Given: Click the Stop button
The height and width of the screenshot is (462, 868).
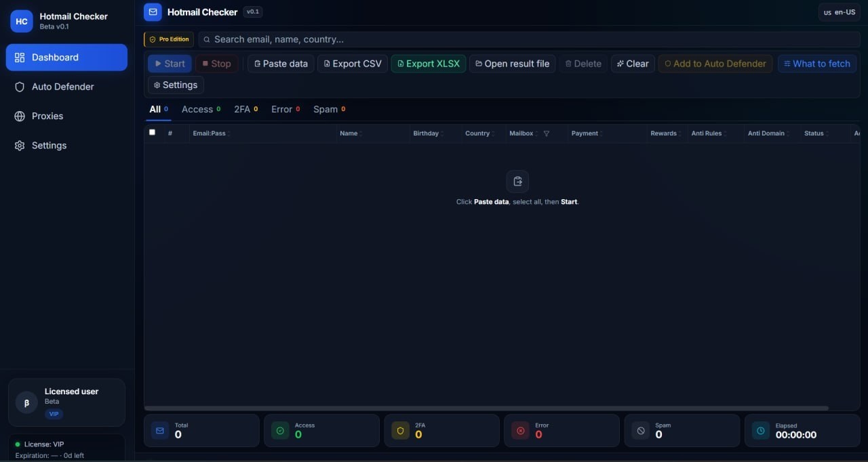Looking at the screenshot, I should [216, 64].
